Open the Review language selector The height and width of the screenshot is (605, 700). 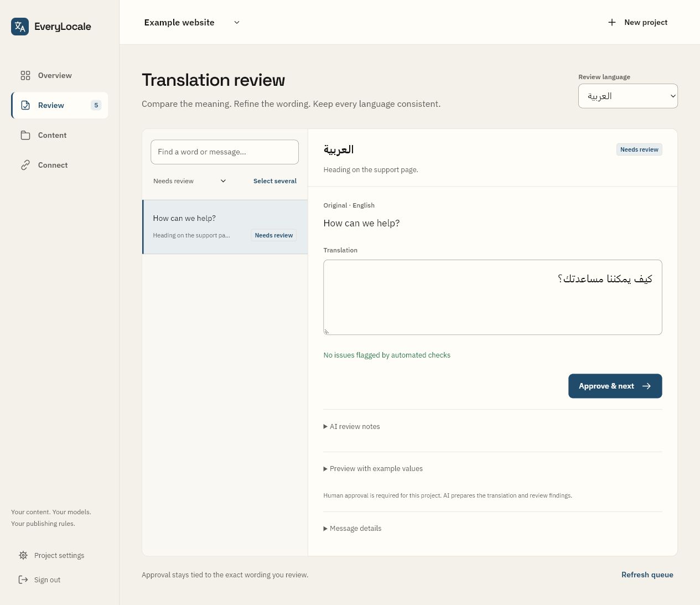click(628, 96)
